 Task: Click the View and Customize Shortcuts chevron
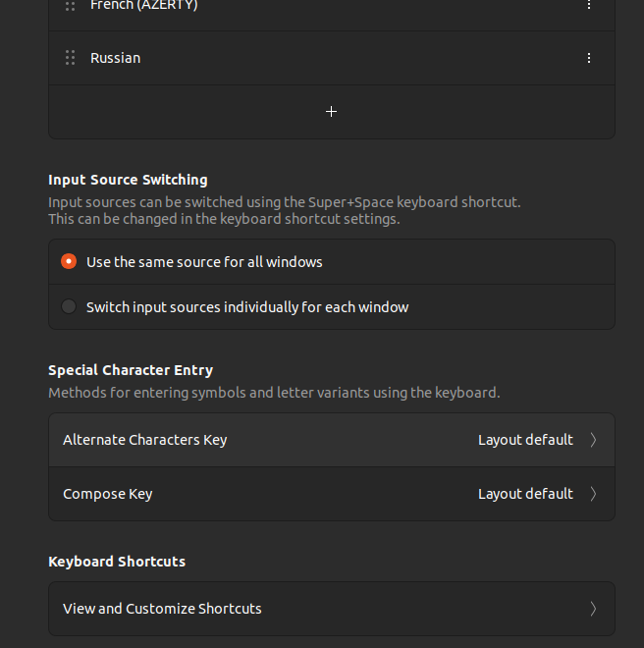point(593,609)
